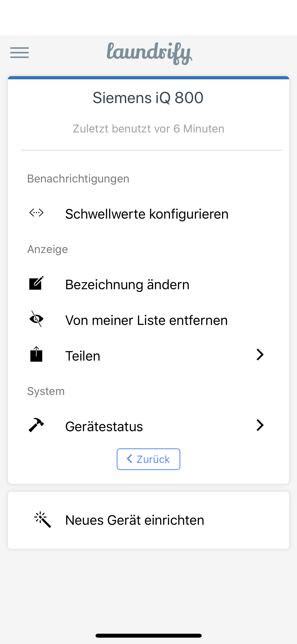Open Schwellwerte konfigurieren
Image resolution: width=297 pixels, height=644 pixels.
point(148,214)
